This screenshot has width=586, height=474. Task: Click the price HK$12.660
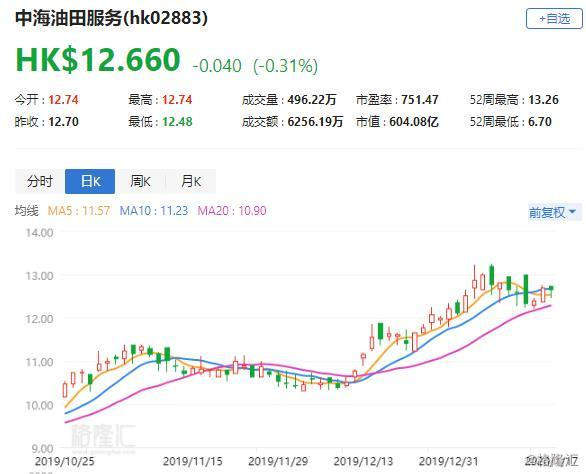pyautogui.click(x=98, y=60)
